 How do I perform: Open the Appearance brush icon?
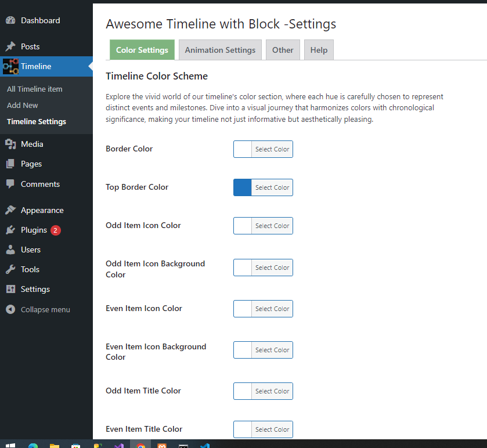click(x=10, y=210)
